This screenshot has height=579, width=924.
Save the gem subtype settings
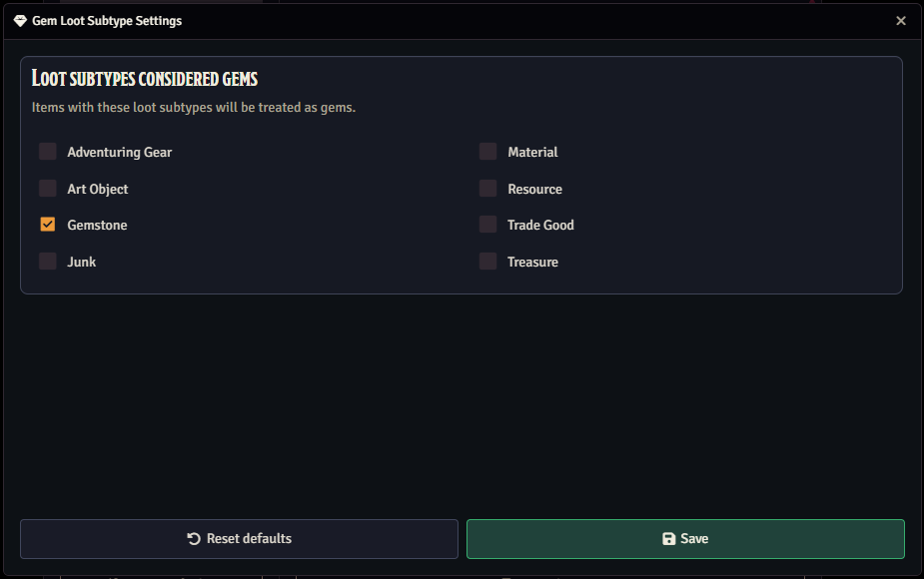coord(685,539)
